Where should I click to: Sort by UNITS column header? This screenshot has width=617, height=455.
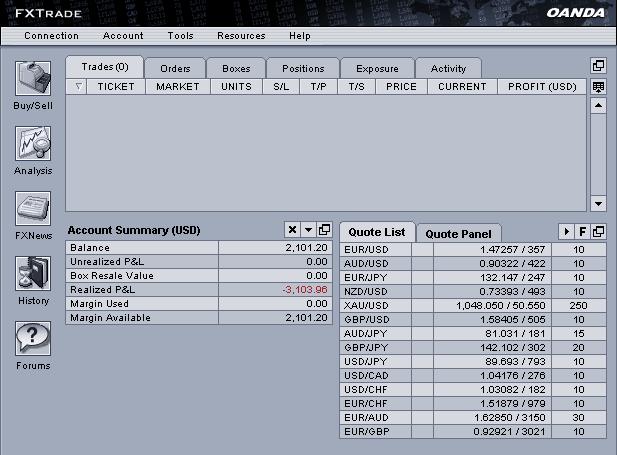[x=236, y=87]
